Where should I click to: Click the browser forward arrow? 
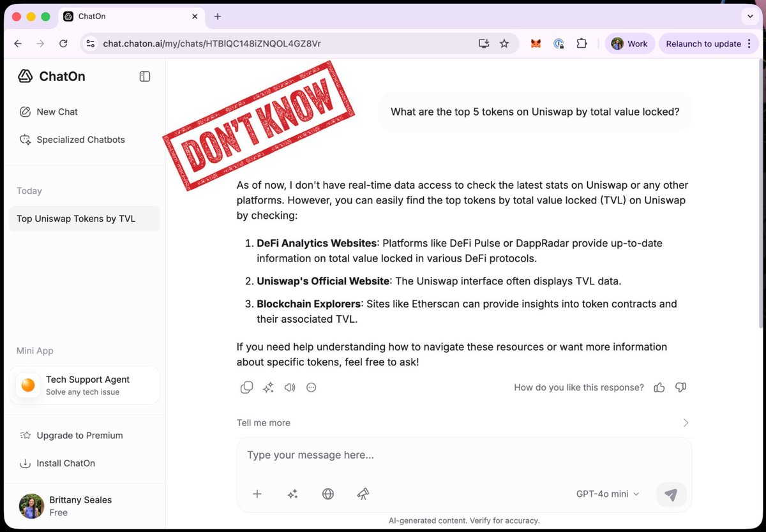40,43
